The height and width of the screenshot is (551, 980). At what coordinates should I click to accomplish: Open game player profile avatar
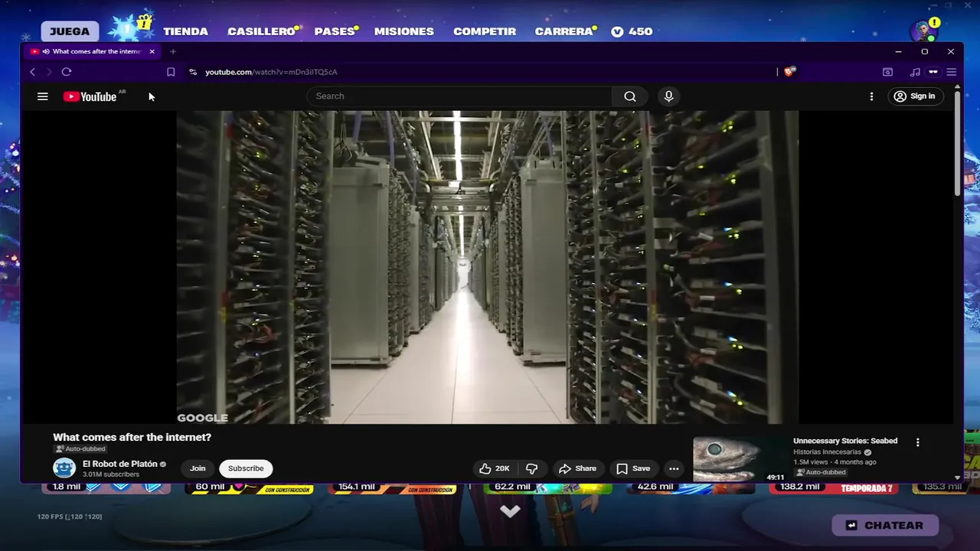[924, 31]
